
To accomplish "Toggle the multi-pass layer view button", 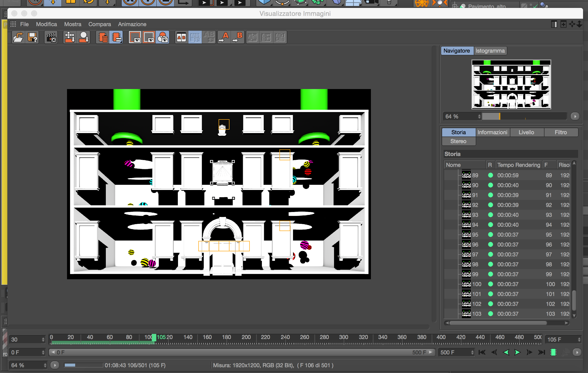I will pos(163,37).
